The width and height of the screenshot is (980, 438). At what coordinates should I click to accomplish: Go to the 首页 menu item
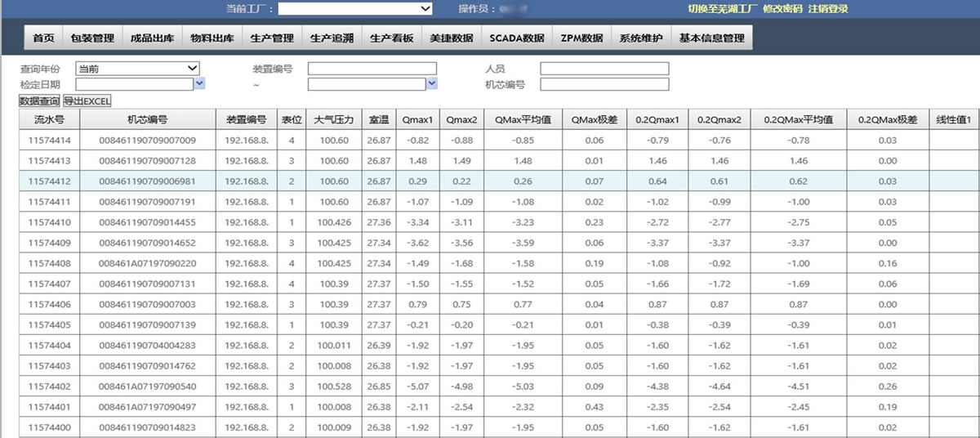pos(43,38)
